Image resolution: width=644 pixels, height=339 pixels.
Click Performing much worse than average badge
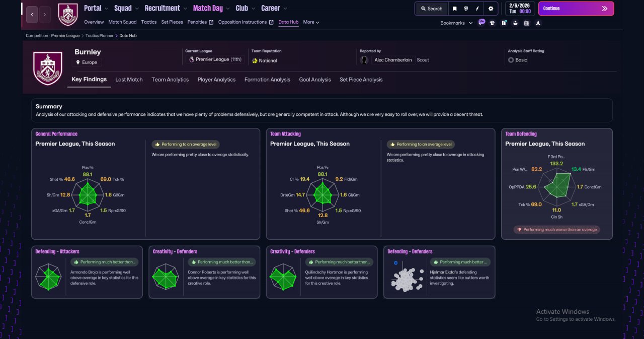557,230
